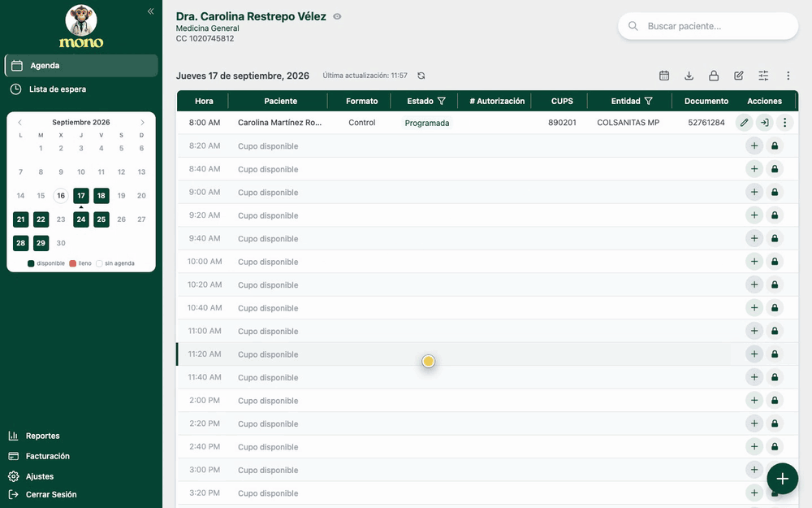Add appointment at 11:20 AM slot

click(x=754, y=354)
